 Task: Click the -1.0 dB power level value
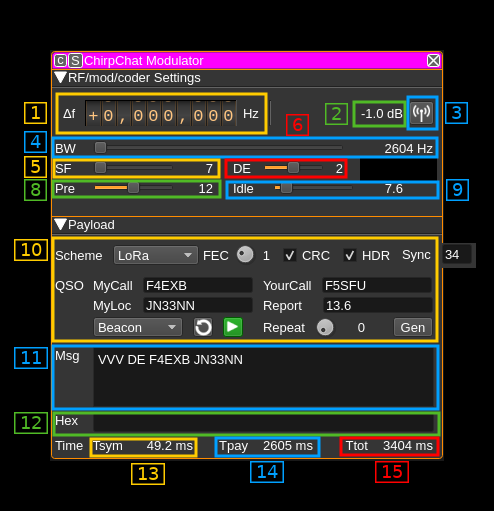pos(382,114)
